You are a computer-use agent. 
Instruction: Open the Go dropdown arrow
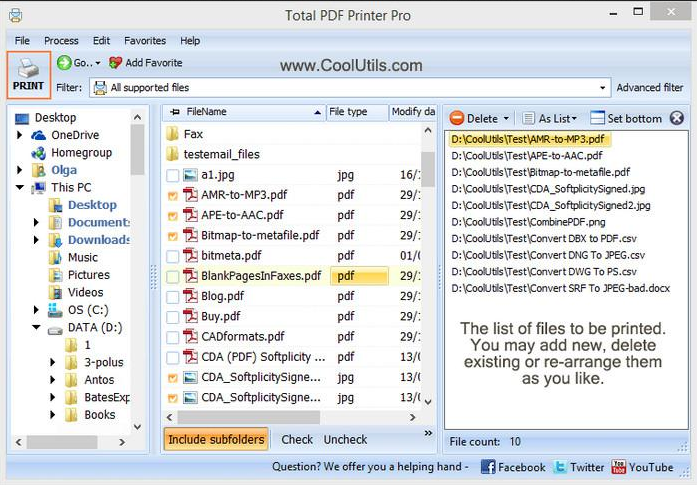coord(98,63)
